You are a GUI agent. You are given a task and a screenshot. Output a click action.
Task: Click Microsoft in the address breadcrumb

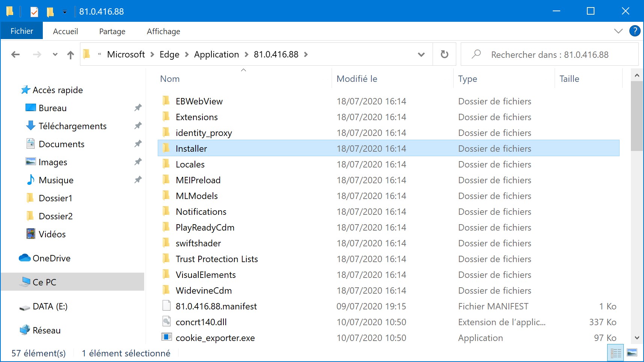click(x=126, y=54)
